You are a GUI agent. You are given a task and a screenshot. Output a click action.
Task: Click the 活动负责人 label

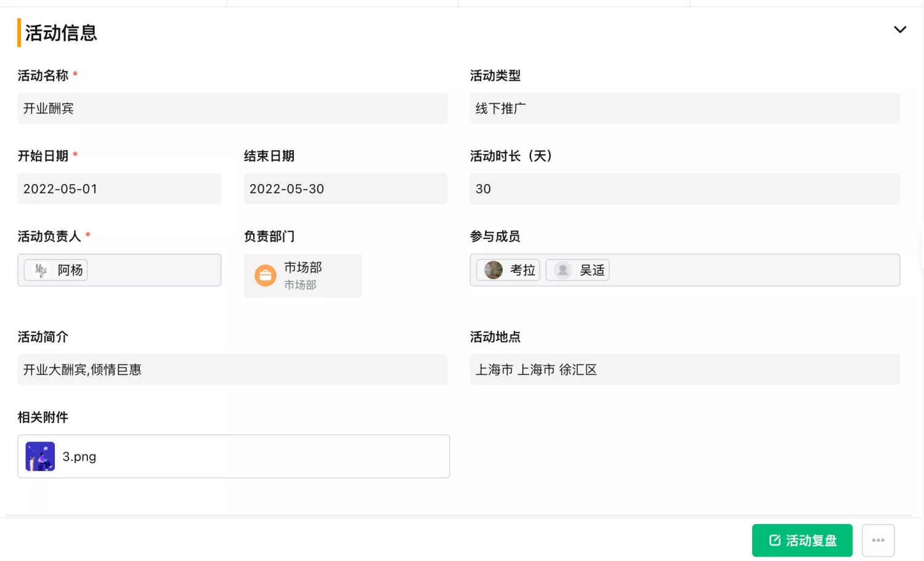click(49, 236)
